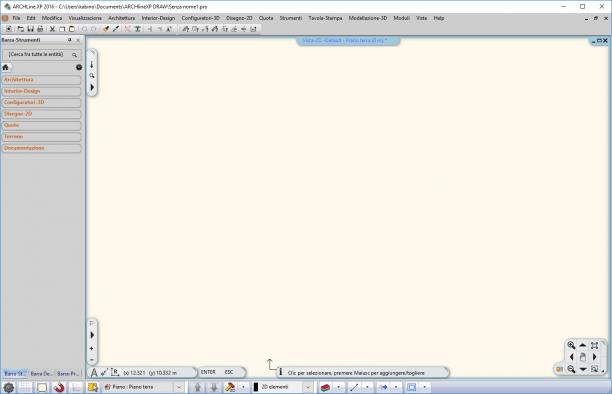Click the home icon in Barra-Strumenti panel
Viewport: 612px width, 394px height.
(5, 67)
